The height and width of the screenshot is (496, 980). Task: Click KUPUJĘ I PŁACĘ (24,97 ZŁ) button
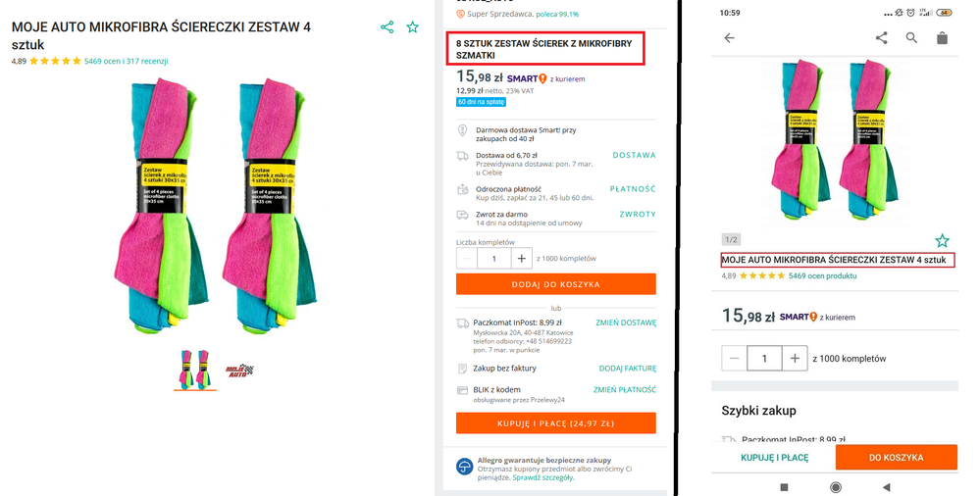tap(555, 423)
